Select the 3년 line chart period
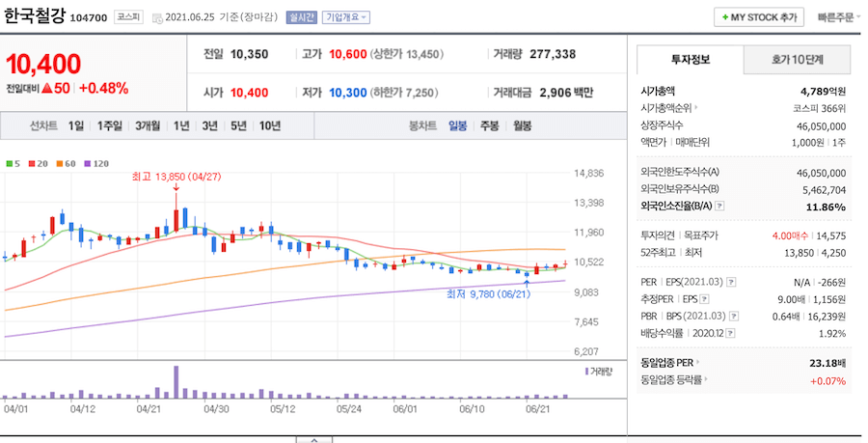868x443 pixels. (210, 126)
